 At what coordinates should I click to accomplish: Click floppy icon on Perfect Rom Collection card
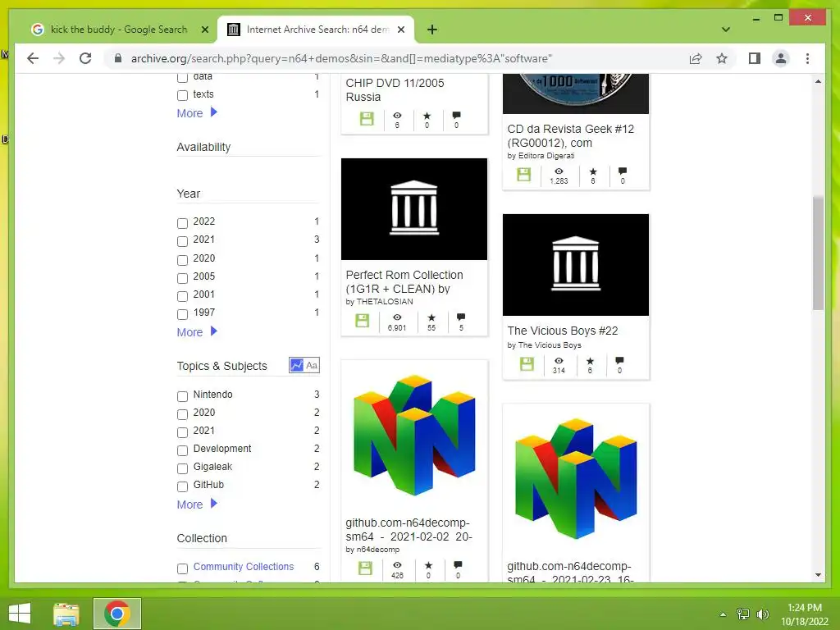pos(362,321)
